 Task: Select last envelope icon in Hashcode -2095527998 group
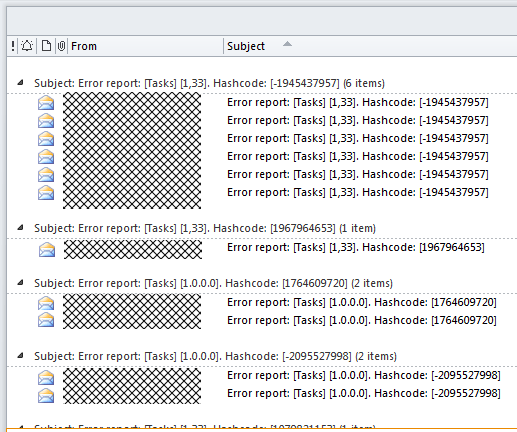tap(46, 396)
